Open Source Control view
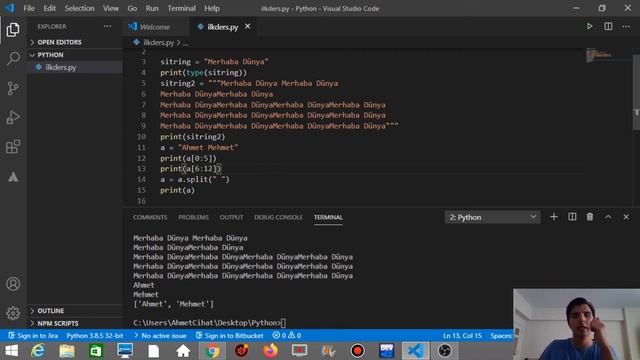Screen dimensions: 640x360 pos(13,88)
